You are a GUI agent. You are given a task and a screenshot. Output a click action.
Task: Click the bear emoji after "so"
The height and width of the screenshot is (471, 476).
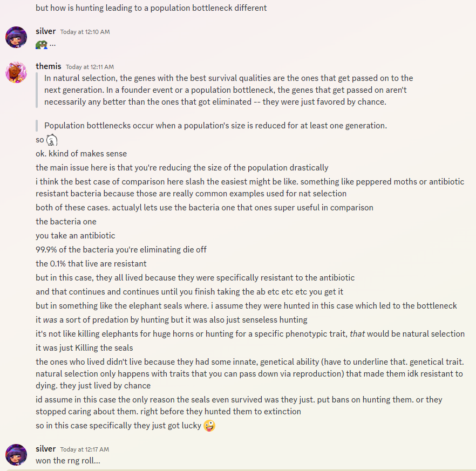coord(52,140)
